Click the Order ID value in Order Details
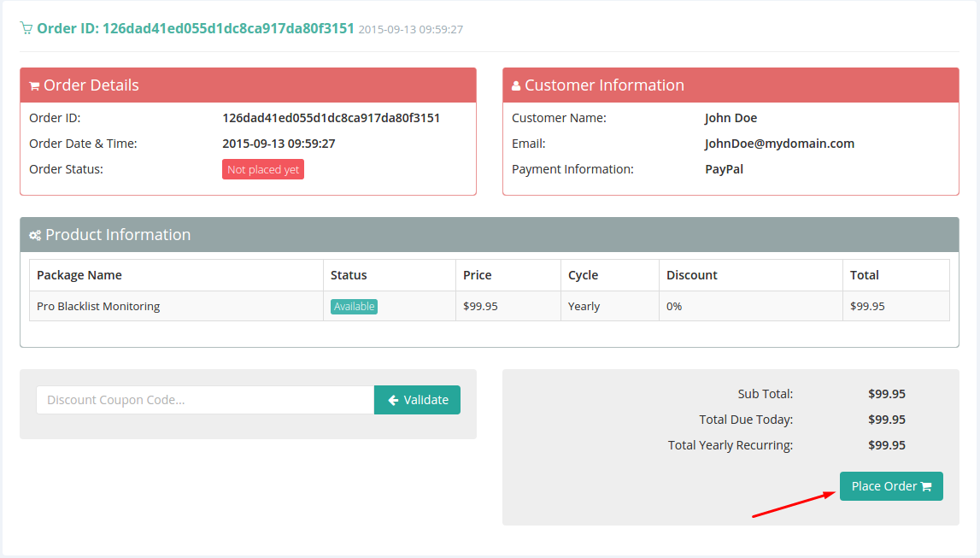 tap(332, 118)
